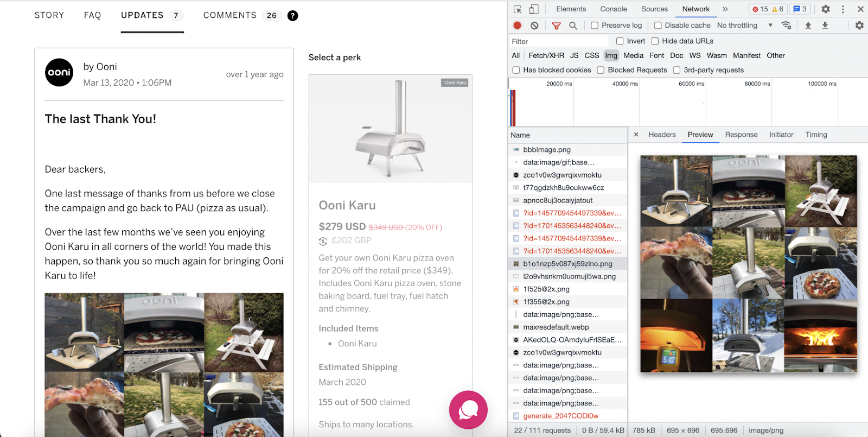Select the Network panel tab

696,9
